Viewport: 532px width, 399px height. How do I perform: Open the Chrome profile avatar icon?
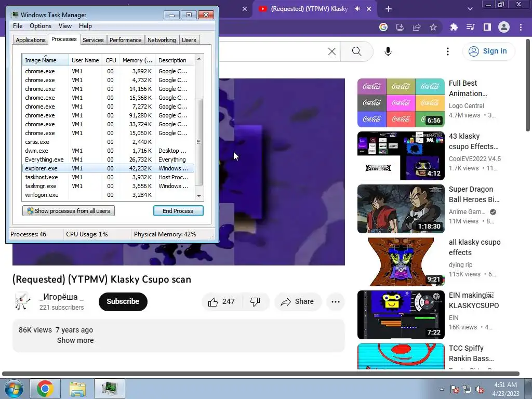[504, 27]
